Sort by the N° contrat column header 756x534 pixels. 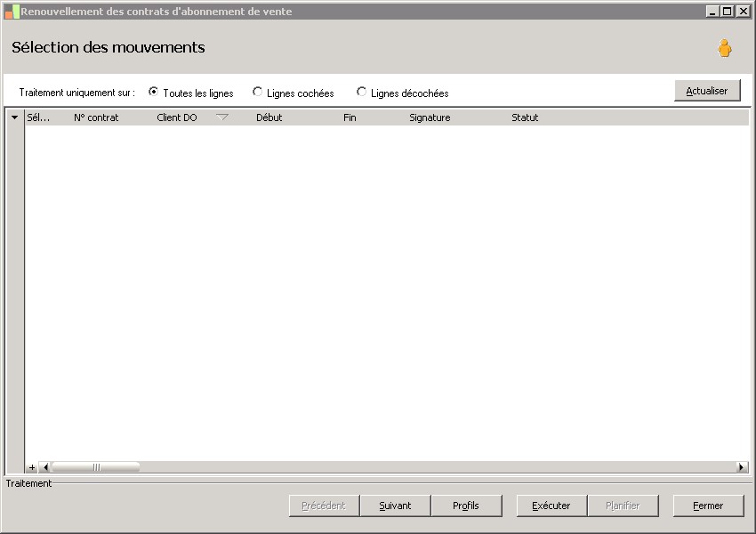pyautogui.click(x=96, y=117)
